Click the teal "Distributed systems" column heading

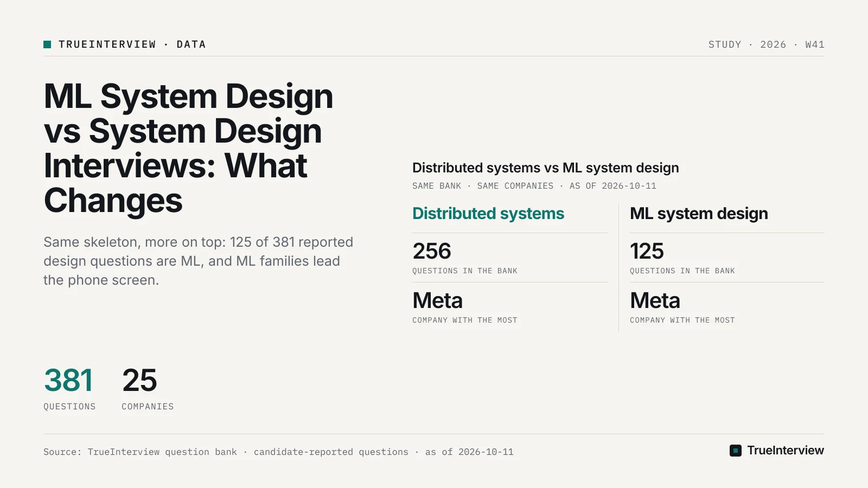tap(488, 214)
